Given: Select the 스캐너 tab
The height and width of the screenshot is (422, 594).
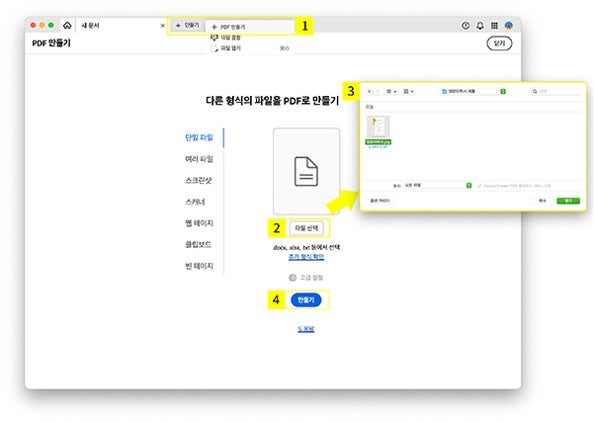Looking at the screenshot, I should 195,202.
